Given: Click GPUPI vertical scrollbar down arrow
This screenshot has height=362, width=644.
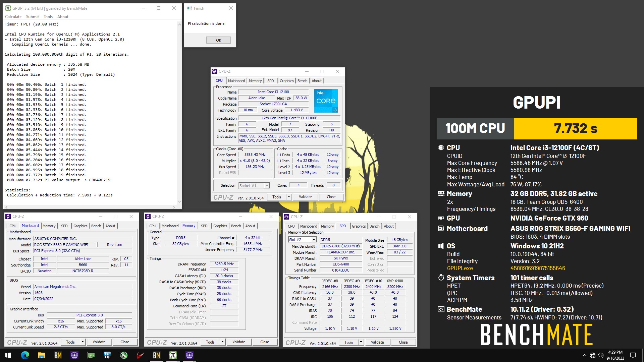Looking at the screenshot, I should (179, 202).
